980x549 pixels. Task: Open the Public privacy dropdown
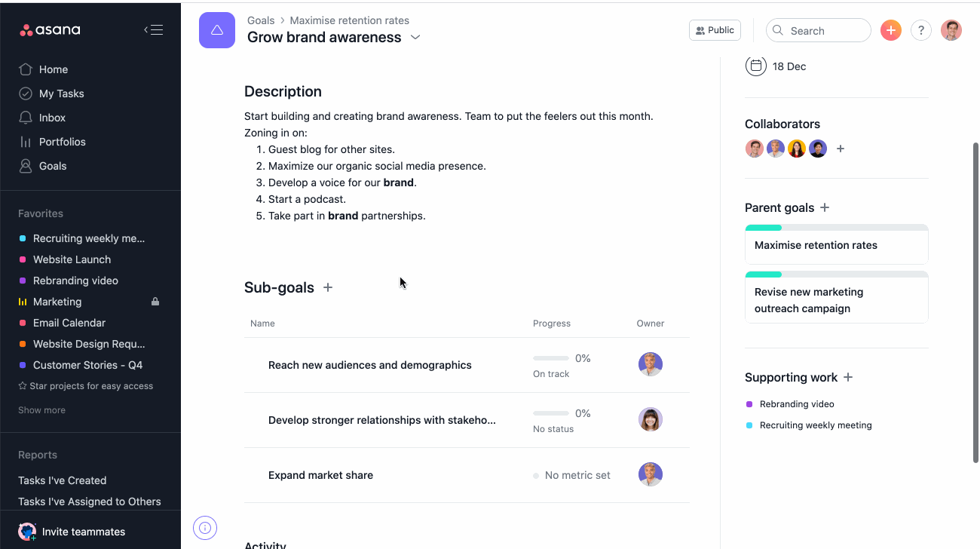(x=715, y=30)
